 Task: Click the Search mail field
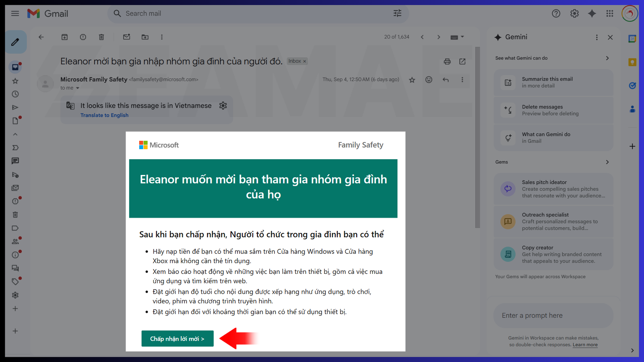[x=258, y=14]
